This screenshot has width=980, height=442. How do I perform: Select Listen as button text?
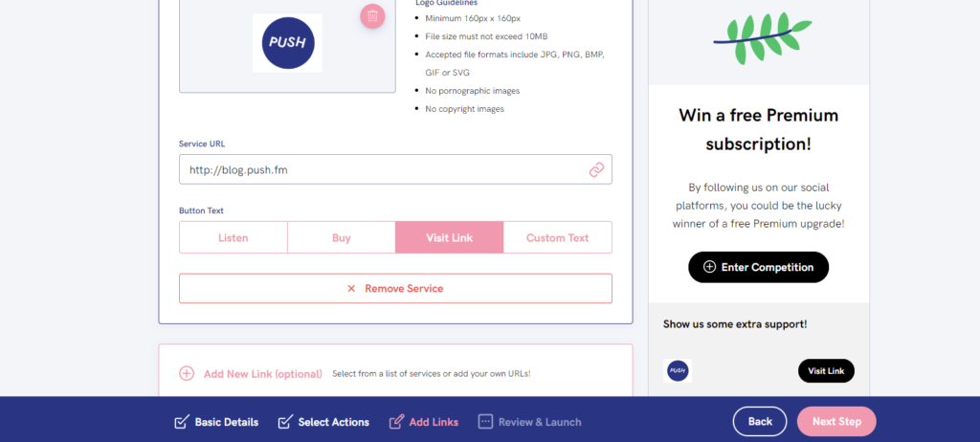click(x=234, y=237)
